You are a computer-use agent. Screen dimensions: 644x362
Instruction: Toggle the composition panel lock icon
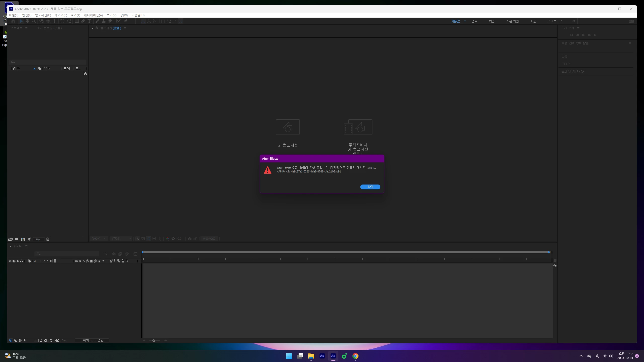coord(97,28)
